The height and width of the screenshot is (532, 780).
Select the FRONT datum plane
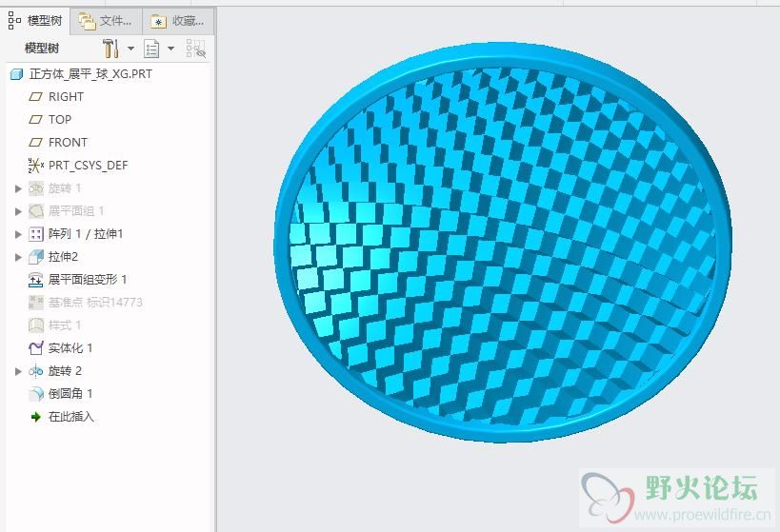click(x=68, y=142)
